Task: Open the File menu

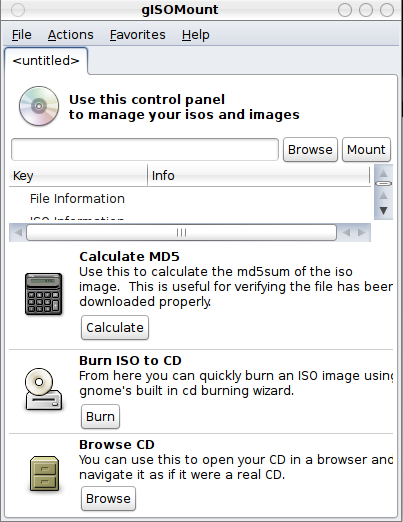Action: click(22, 35)
